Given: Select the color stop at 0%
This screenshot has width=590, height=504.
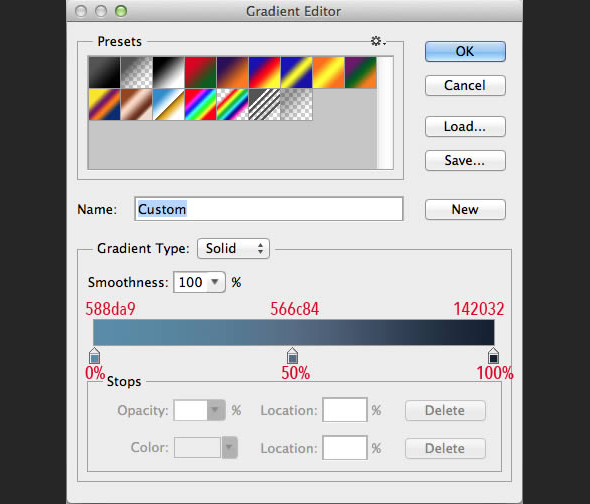Looking at the screenshot, I should pyautogui.click(x=94, y=356).
